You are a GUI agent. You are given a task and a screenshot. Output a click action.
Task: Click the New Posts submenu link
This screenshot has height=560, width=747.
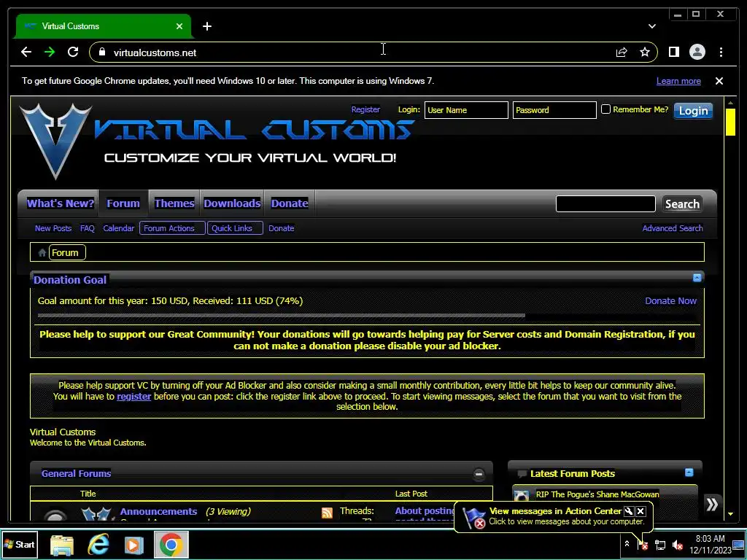coord(53,228)
